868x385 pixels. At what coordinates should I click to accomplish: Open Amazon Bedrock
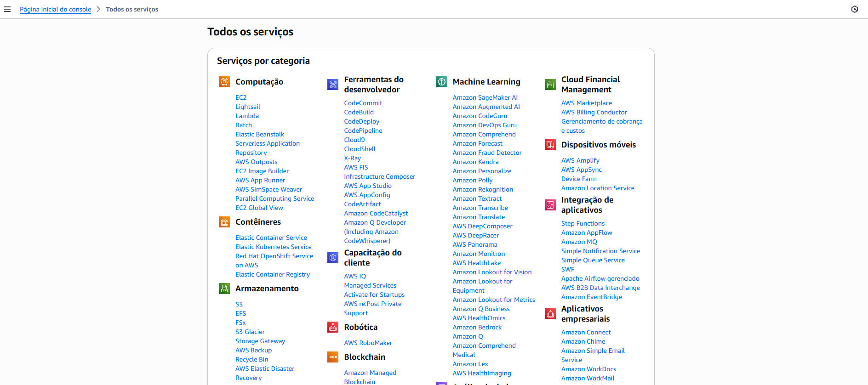[x=477, y=327]
